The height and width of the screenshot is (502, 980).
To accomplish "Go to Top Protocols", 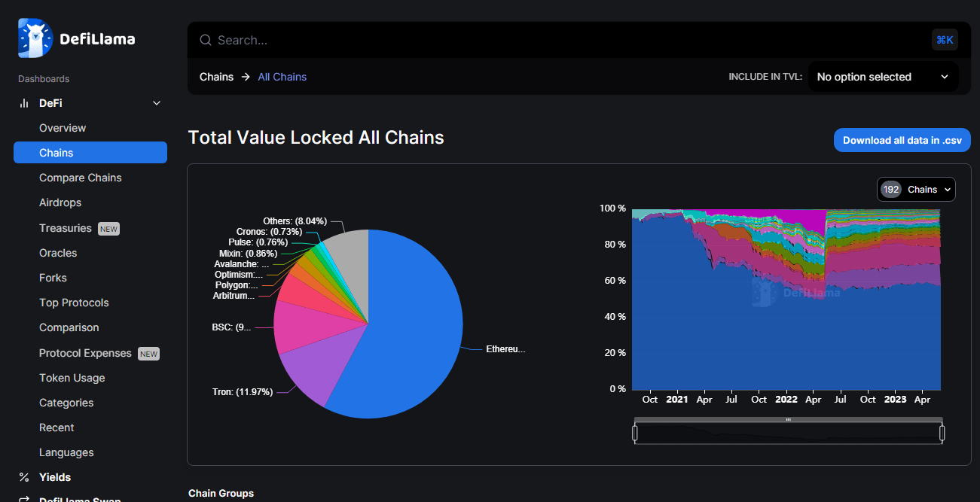I will coord(74,303).
